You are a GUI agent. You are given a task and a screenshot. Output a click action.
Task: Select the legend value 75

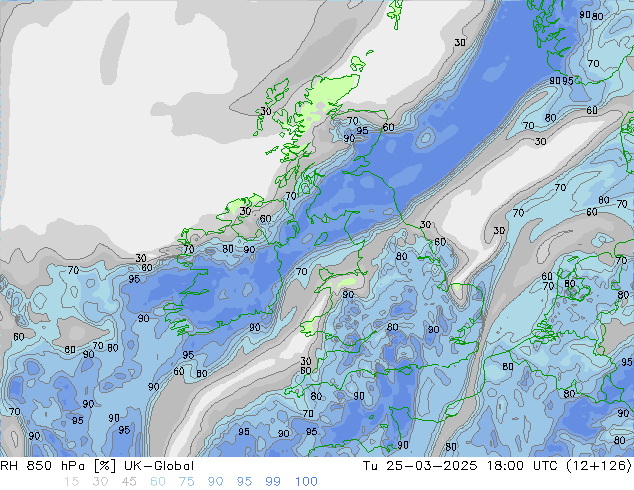click(186, 482)
